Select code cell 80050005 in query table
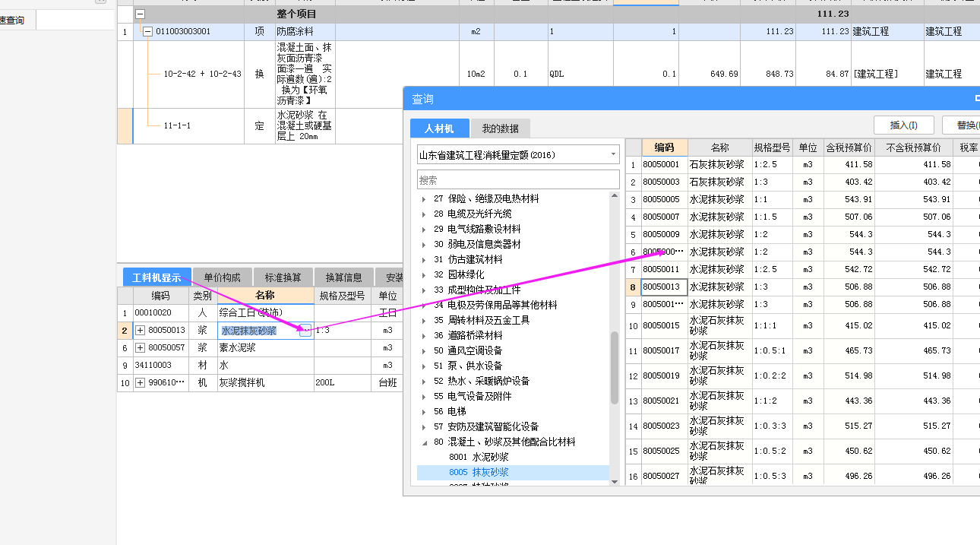Viewport: 980px width, 545px height. [x=664, y=200]
